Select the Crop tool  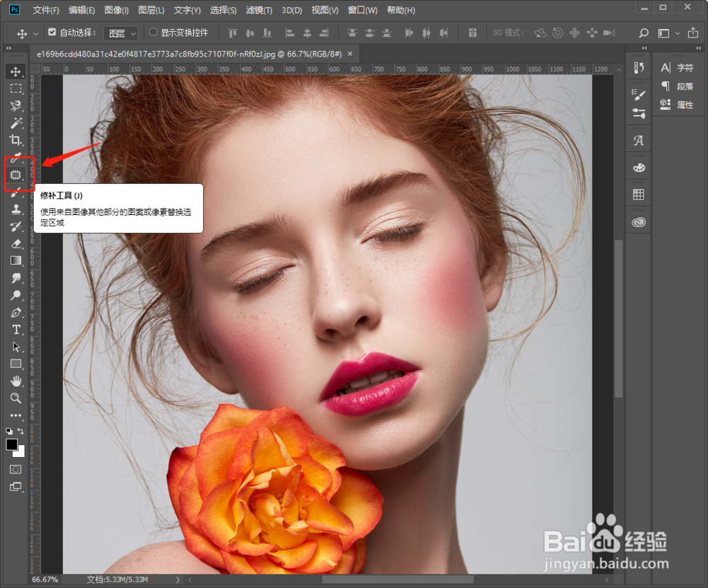[16, 140]
